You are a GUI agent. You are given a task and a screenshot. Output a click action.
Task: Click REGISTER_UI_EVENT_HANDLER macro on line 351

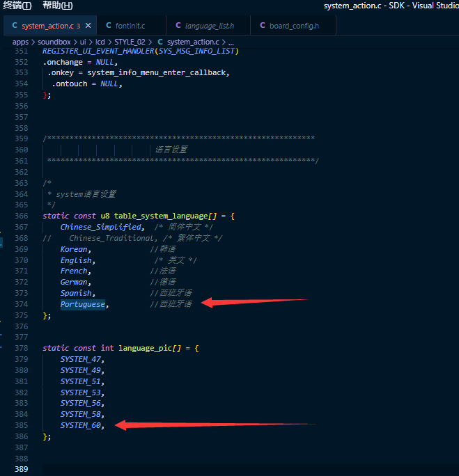[98, 51]
